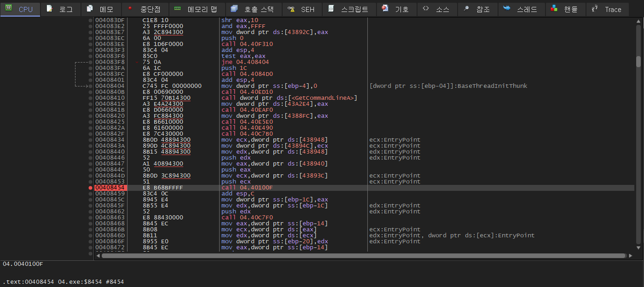Open the 스크립트 (Script) panel
Image resolution: width=644 pixels, height=287 pixels.
pos(349,9)
